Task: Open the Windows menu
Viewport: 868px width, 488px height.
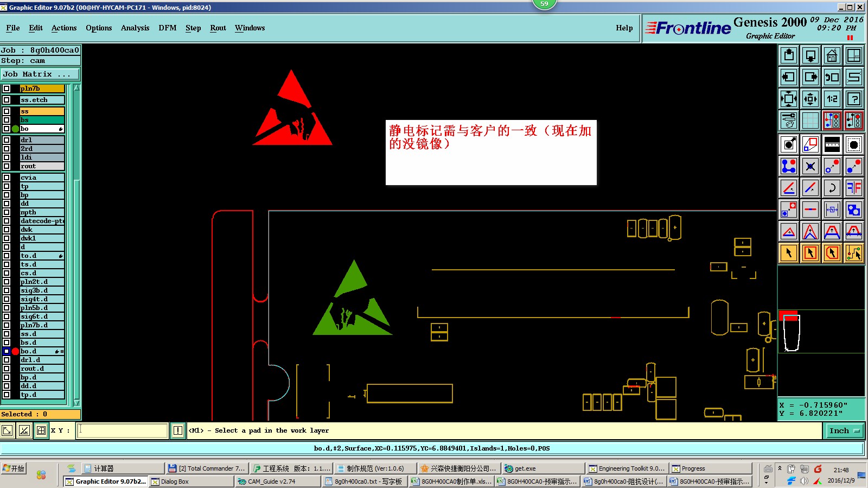Action: click(x=250, y=28)
